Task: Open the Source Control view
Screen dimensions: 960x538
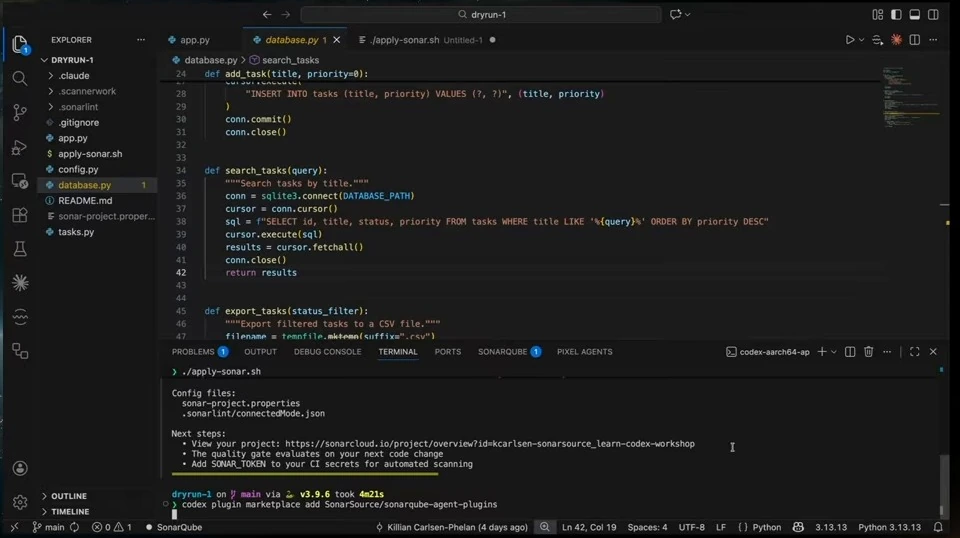Action: (x=20, y=112)
